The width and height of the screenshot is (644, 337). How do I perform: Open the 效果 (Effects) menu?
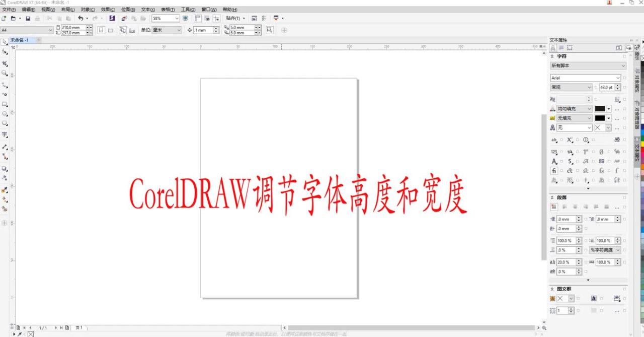(108, 10)
